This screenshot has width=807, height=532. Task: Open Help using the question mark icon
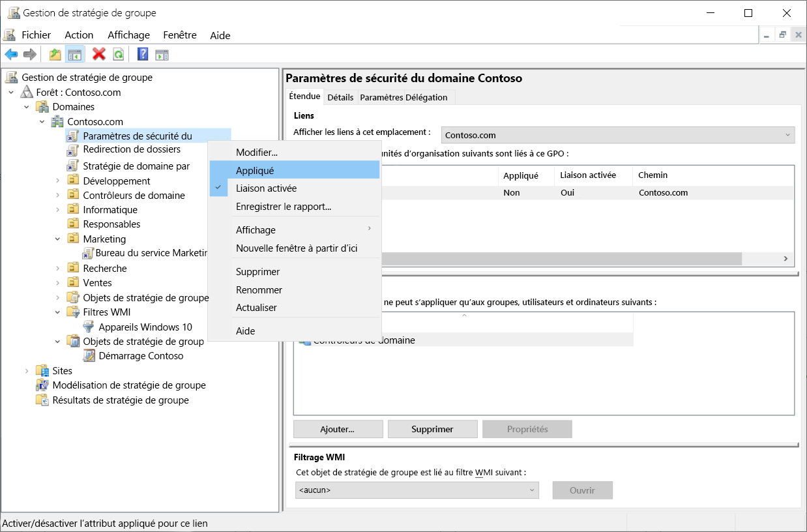141,54
